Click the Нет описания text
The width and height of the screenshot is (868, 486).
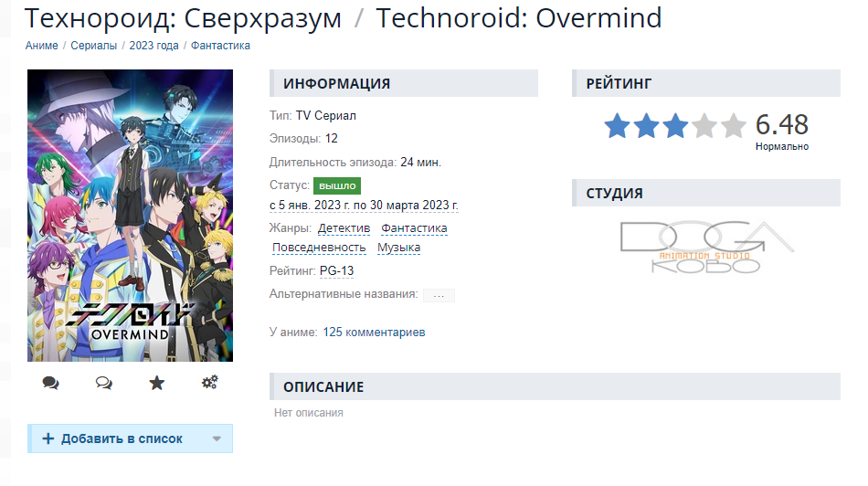308,413
